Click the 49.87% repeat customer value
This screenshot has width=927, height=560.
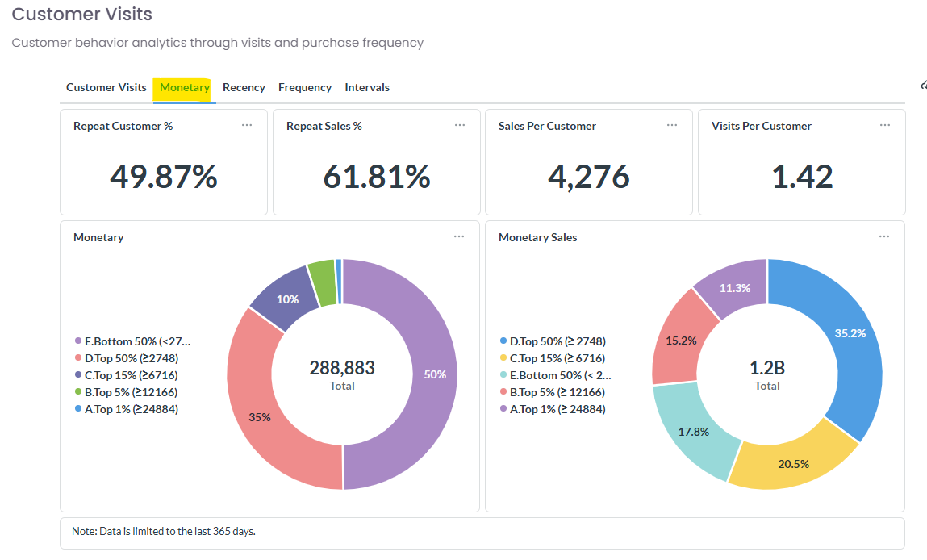[164, 176]
